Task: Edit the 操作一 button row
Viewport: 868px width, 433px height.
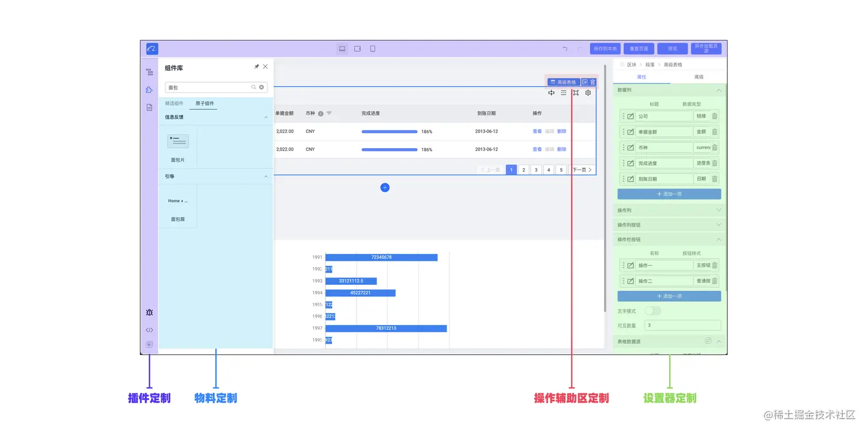Action: 630,265
